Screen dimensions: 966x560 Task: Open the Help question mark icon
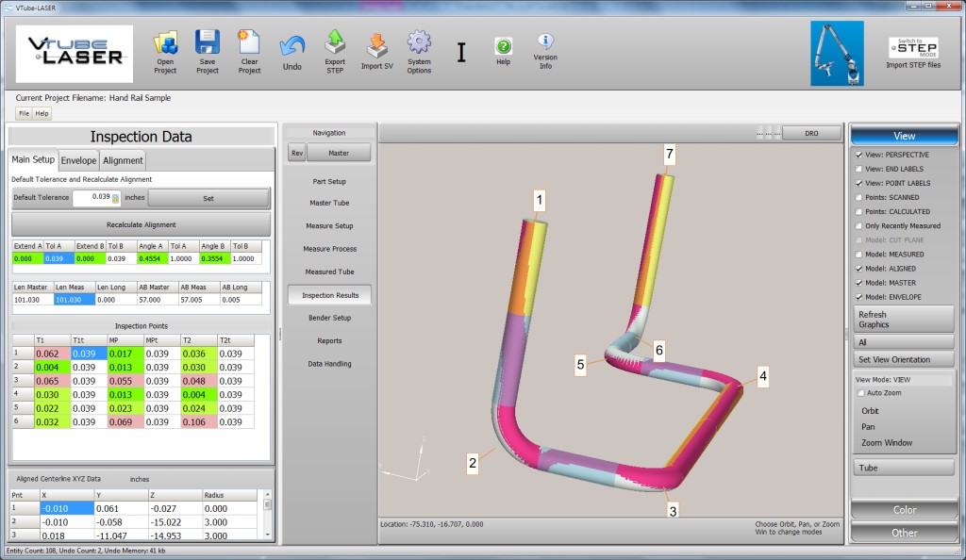click(x=503, y=46)
